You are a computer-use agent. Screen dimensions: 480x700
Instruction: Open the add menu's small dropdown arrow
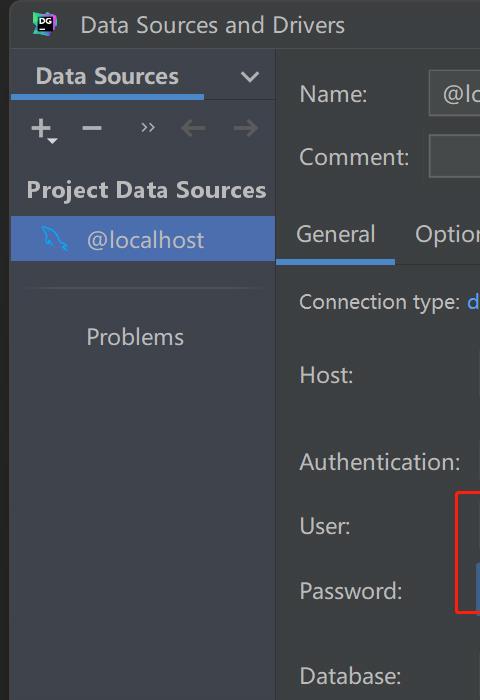(x=52, y=141)
